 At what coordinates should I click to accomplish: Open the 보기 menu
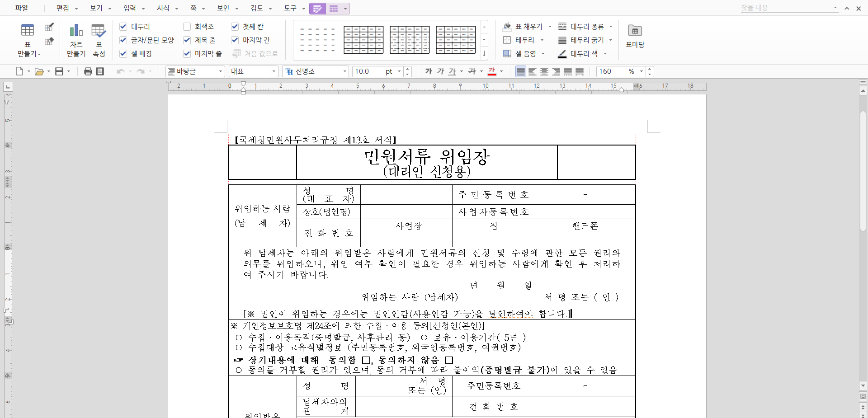point(96,8)
